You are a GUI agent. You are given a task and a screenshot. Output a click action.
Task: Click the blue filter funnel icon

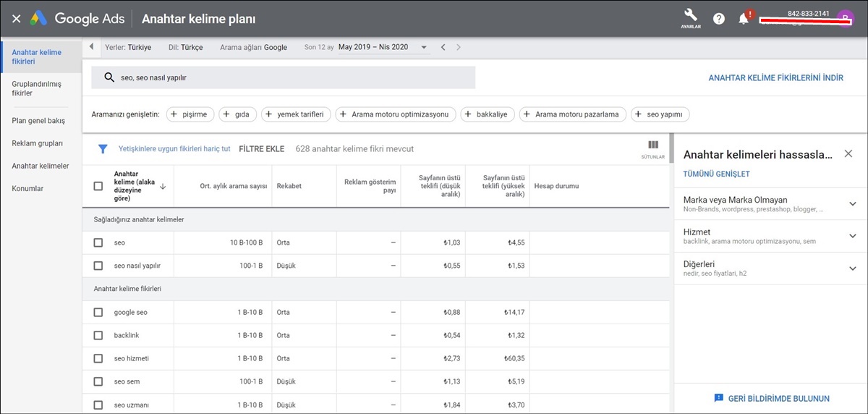click(x=103, y=149)
